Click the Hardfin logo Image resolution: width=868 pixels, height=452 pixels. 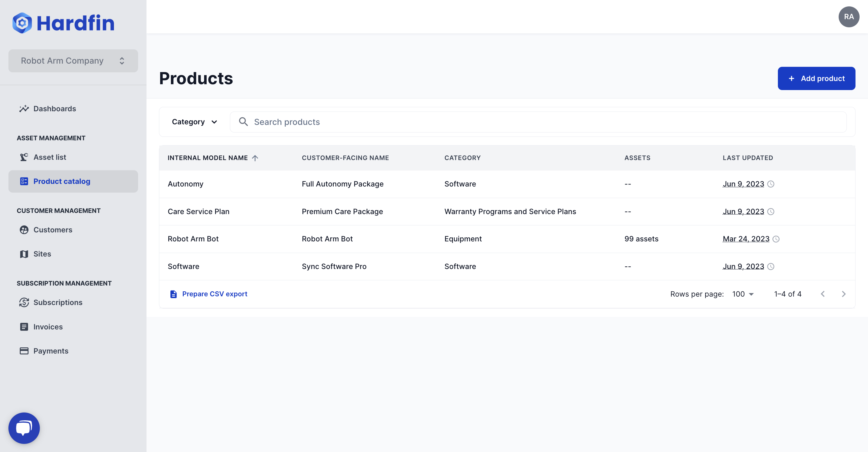point(63,23)
